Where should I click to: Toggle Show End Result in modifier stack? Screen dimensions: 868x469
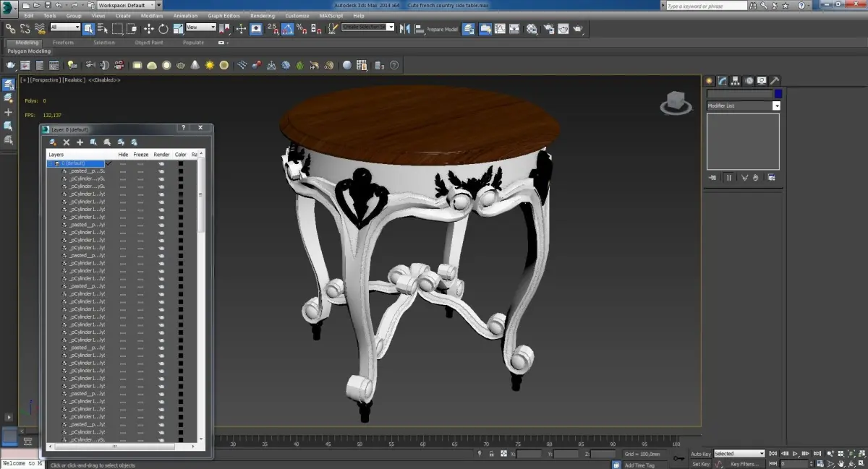coord(729,177)
